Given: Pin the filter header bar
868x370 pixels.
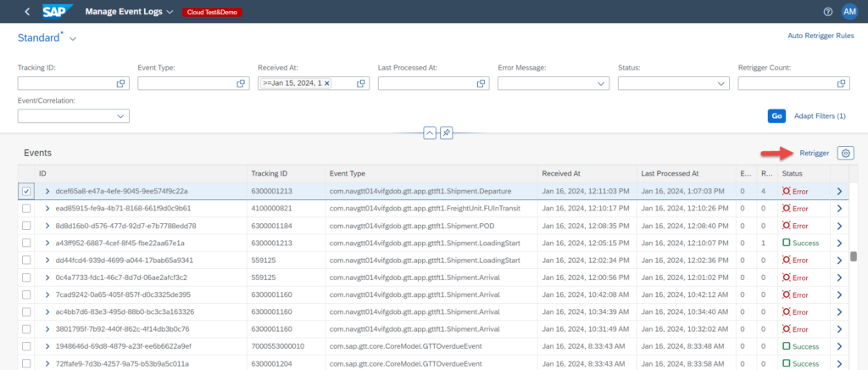Looking at the screenshot, I should coord(446,133).
